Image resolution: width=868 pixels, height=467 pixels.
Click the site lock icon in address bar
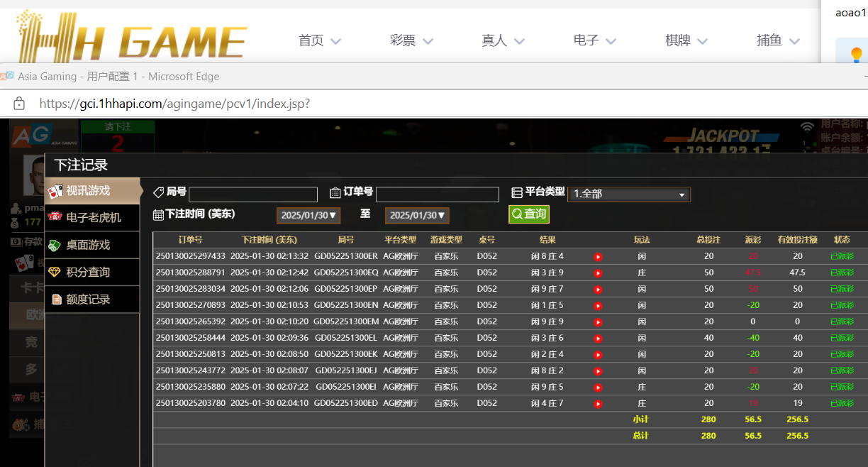point(19,104)
